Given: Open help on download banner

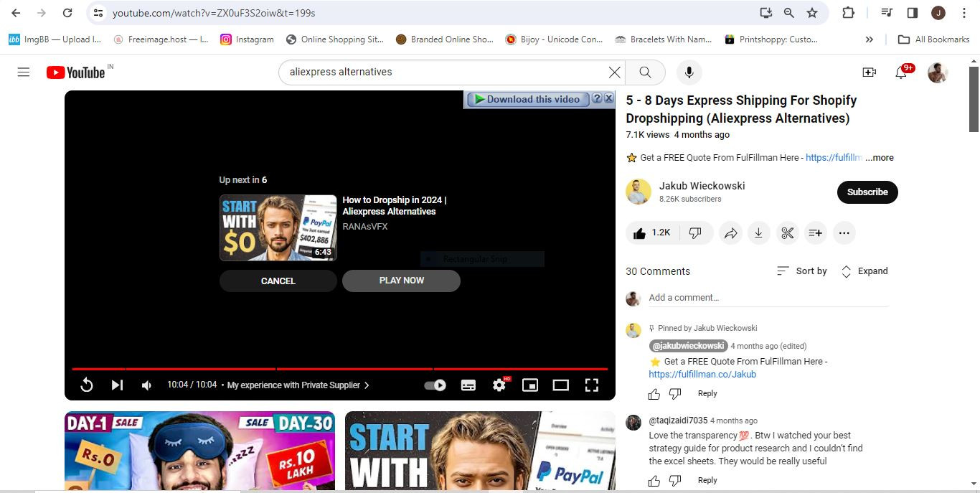Looking at the screenshot, I should (x=596, y=99).
